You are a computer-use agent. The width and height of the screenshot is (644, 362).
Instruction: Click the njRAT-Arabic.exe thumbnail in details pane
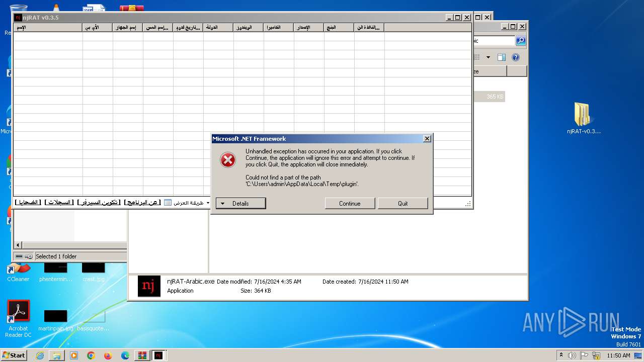click(149, 286)
